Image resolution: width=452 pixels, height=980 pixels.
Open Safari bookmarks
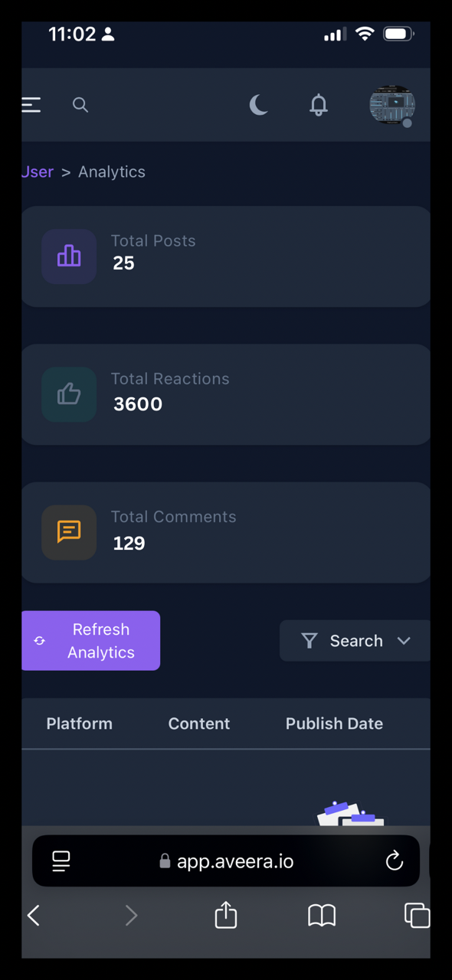coord(322,916)
